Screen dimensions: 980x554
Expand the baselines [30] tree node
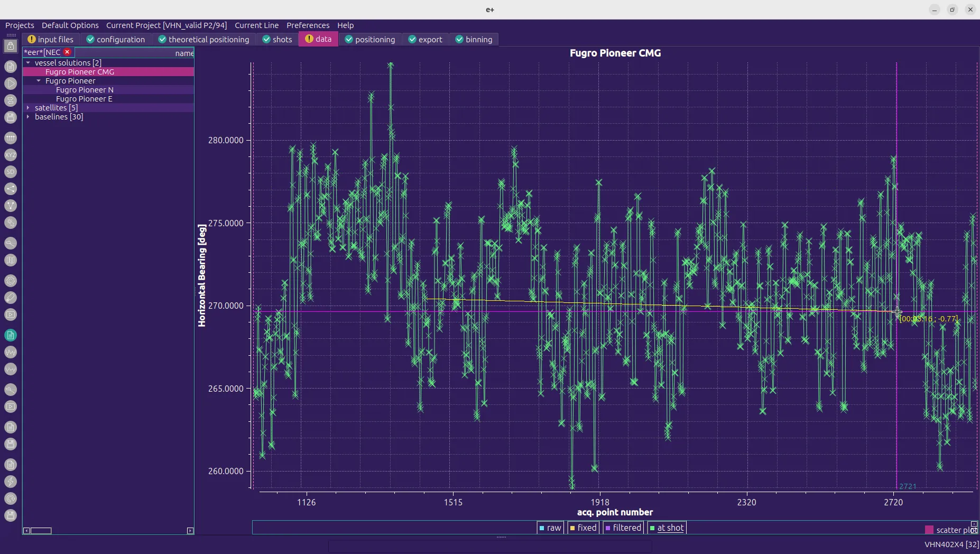[28, 117]
